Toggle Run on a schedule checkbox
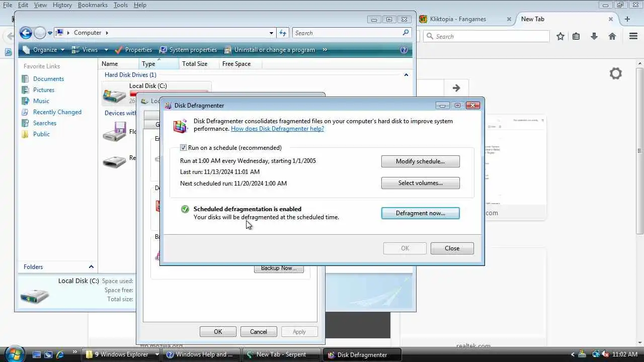This screenshot has width=644, height=362. coord(184,148)
